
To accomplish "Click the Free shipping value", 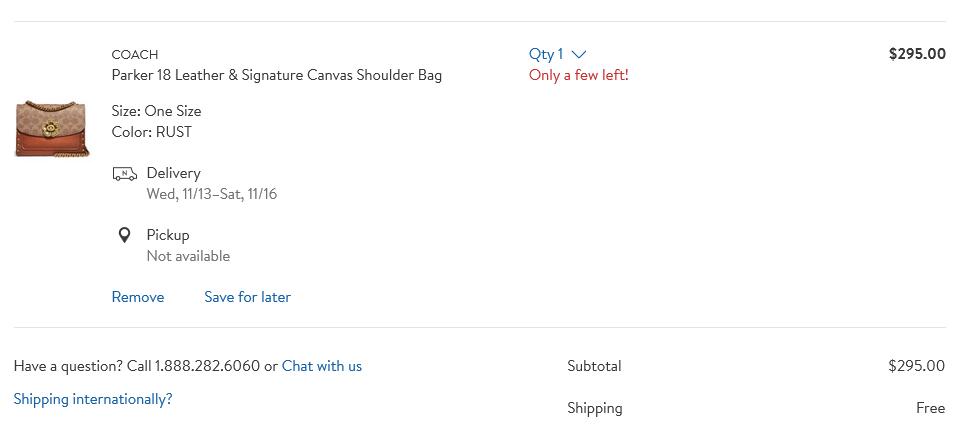I will [931, 408].
